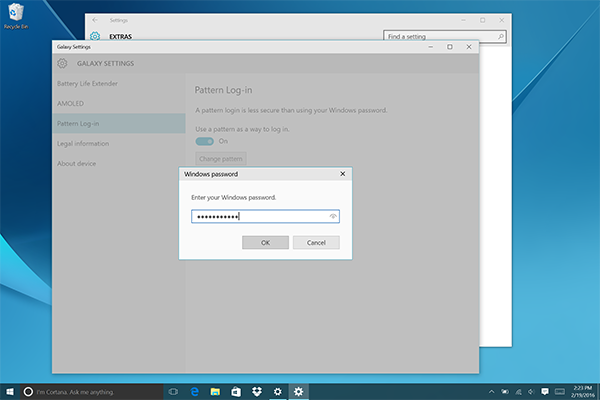Open Dropbox from the taskbar
The height and width of the screenshot is (400, 600).
point(257,392)
